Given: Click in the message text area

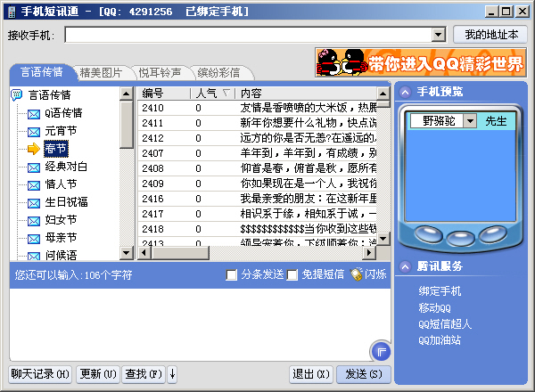Looking at the screenshot, I should (200, 324).
